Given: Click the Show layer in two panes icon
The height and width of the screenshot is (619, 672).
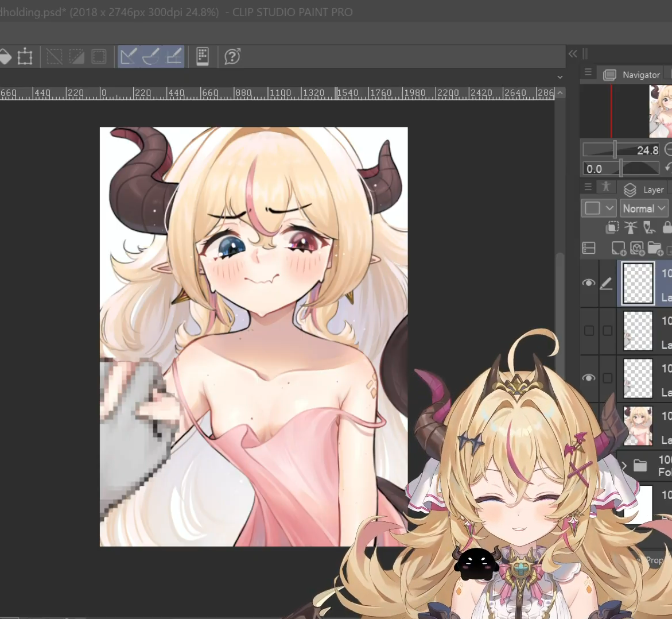Looking at the screenshot, I should click(x=589, y=248).
